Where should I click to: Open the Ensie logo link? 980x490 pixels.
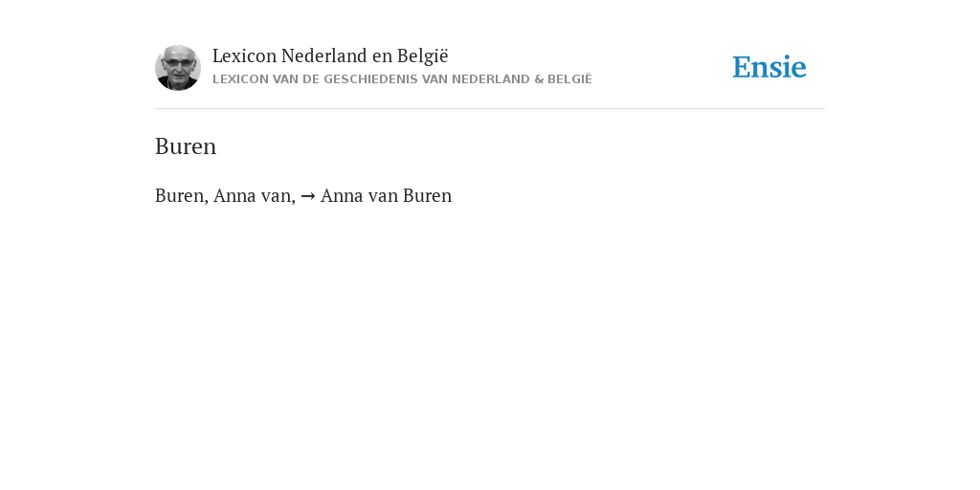click(769, 68)
